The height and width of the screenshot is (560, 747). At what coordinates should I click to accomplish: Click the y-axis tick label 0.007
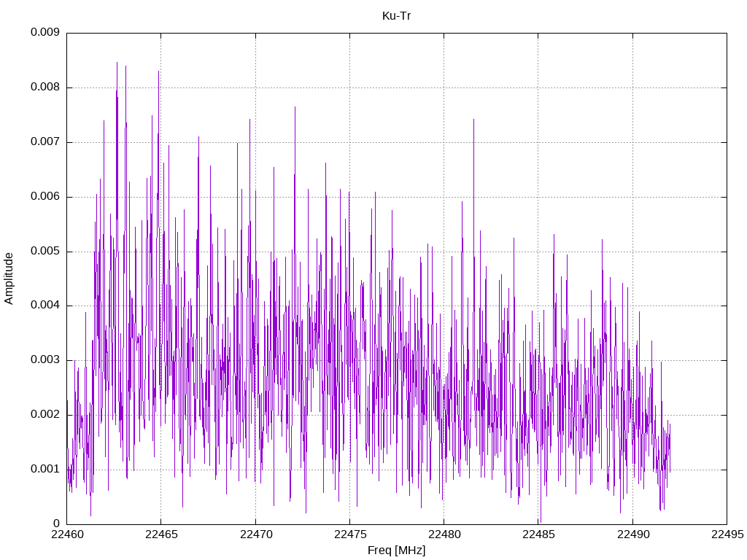(45, 142)
